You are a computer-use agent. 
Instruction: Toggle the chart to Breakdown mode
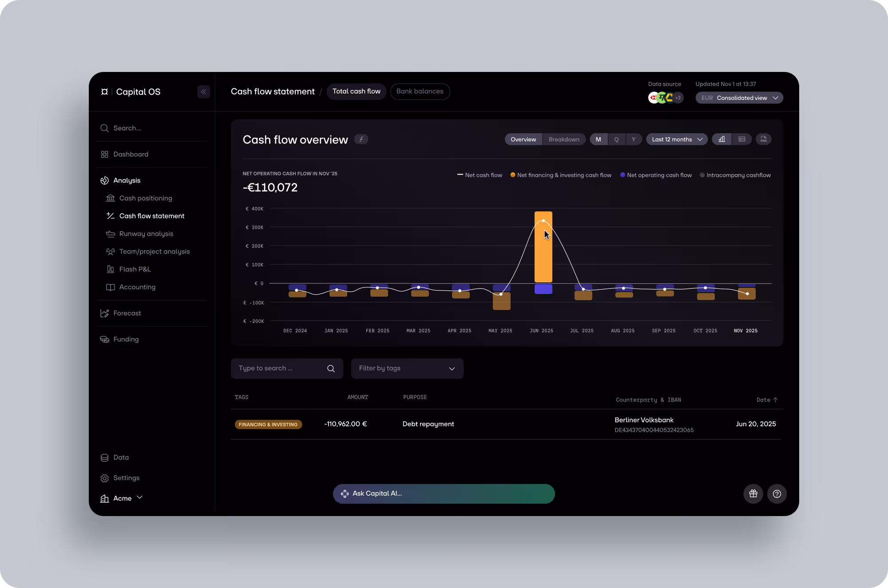tap(564, 139)
